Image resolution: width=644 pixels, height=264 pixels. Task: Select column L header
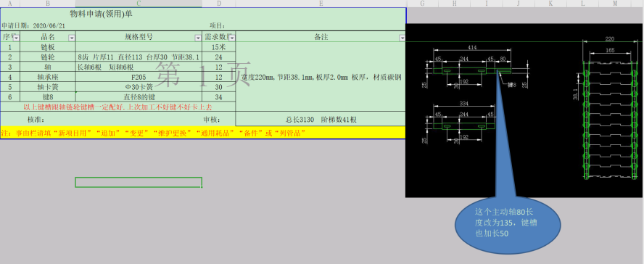(582, 4)
